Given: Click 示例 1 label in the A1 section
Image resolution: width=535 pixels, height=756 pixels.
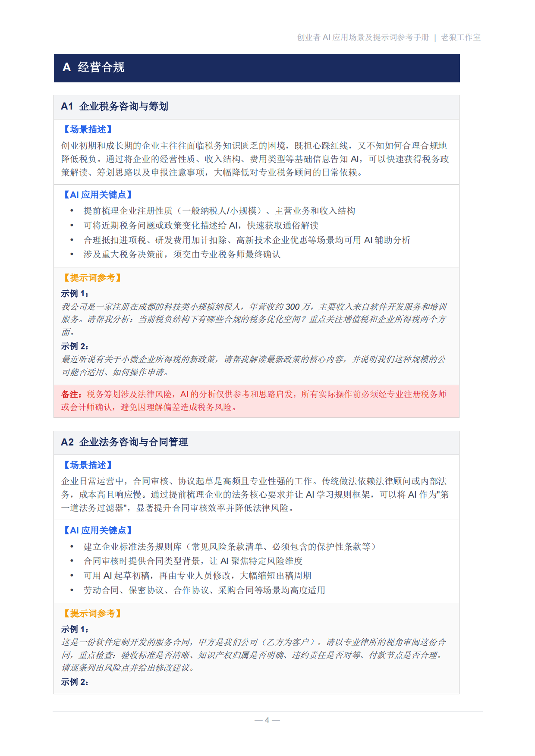Looking at the screenshot, I should point(75,294).
